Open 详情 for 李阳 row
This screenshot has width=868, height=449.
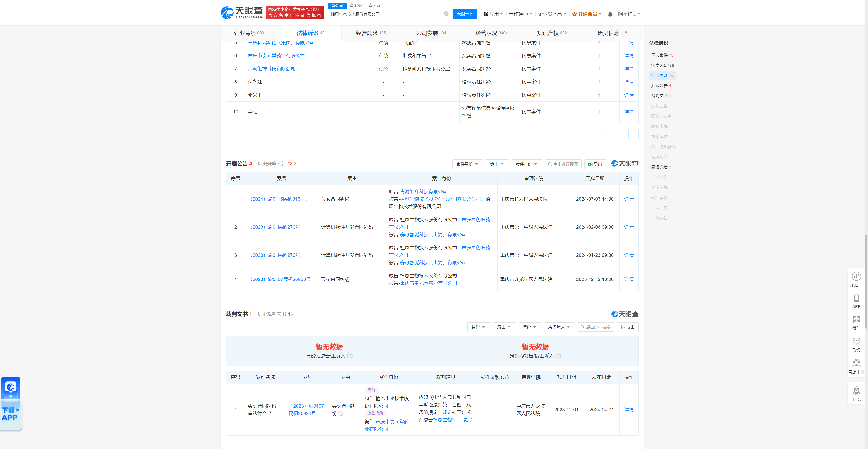click(628, 112)
